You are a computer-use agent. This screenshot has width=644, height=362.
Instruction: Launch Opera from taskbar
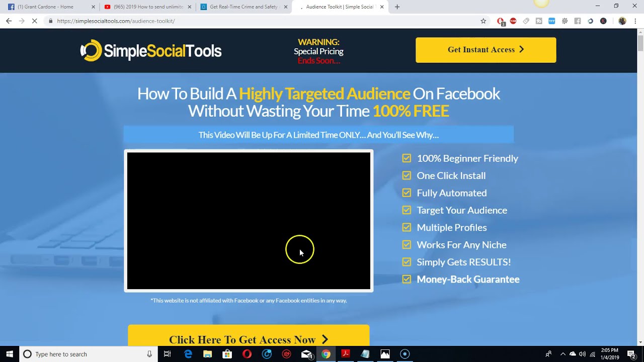(x=247, y=354)
